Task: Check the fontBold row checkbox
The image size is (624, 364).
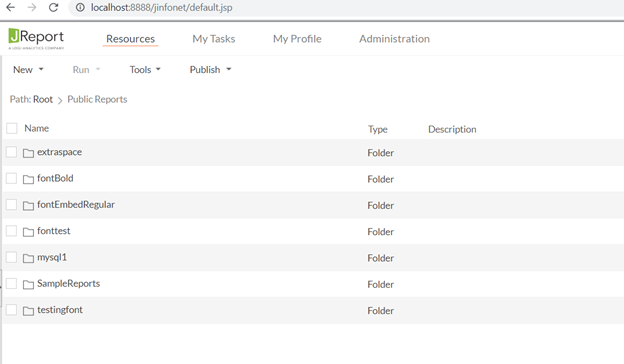Action: [x=11, y=178]
